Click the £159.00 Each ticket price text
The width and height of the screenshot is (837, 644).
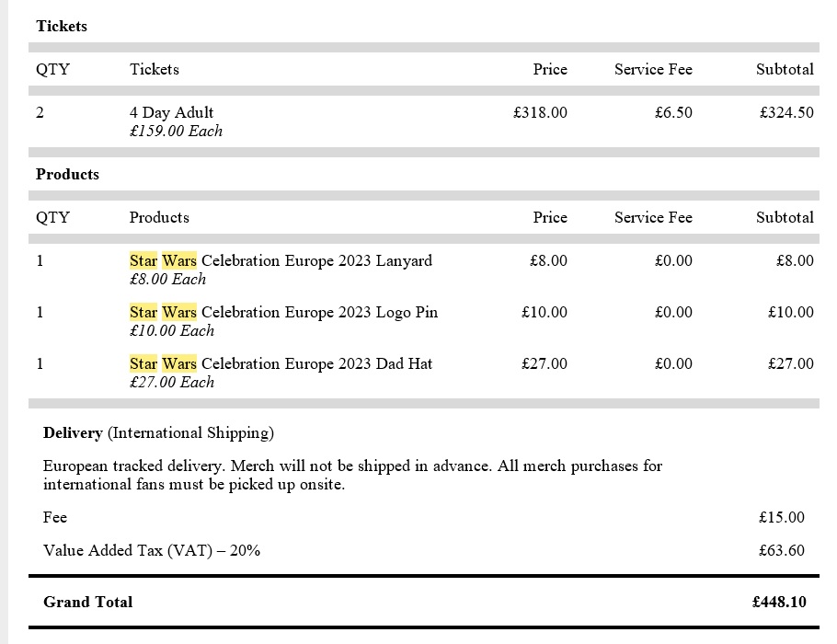point(176,131)
